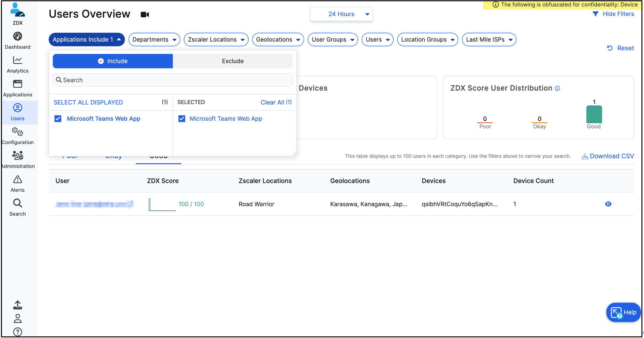
Task: Open the Geolocations filter dropdown
Action: [x=278, y=39]
